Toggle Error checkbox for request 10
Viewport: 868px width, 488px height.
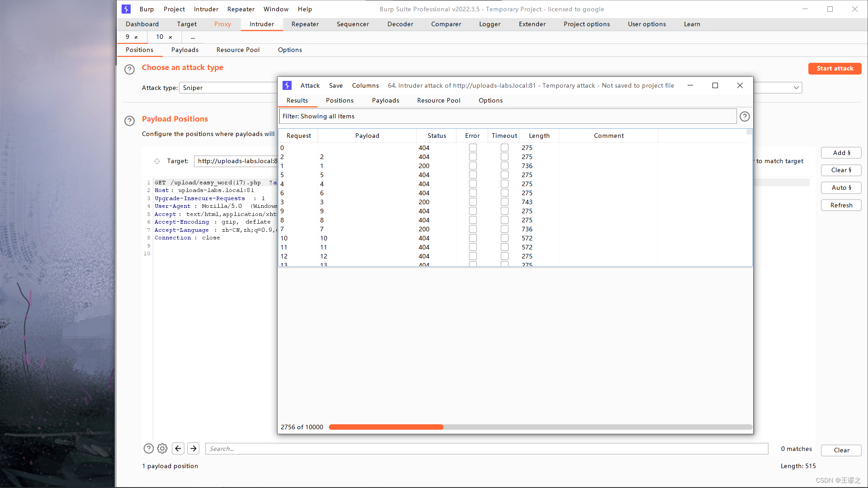[473, 238]
